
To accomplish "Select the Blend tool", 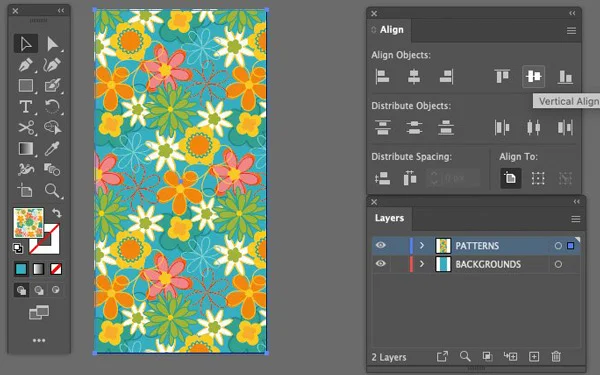I will click(52, 169).
